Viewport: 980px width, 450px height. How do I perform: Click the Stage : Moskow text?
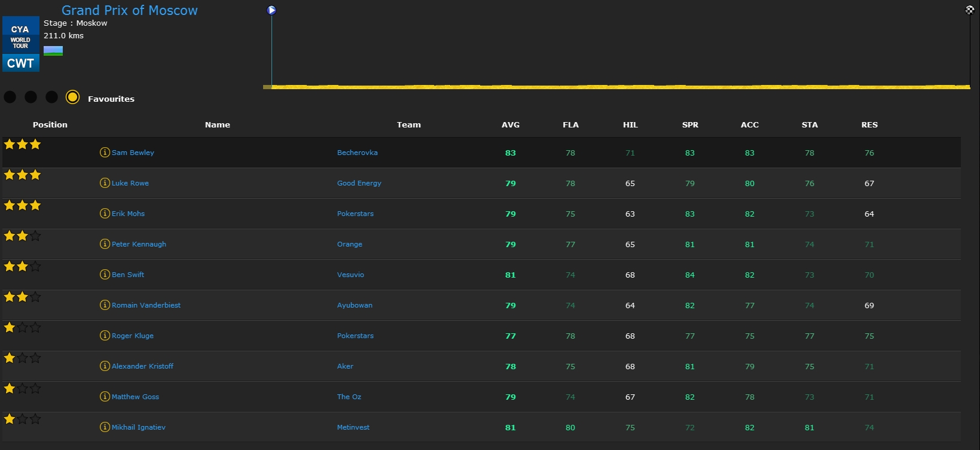click(75, 23)
